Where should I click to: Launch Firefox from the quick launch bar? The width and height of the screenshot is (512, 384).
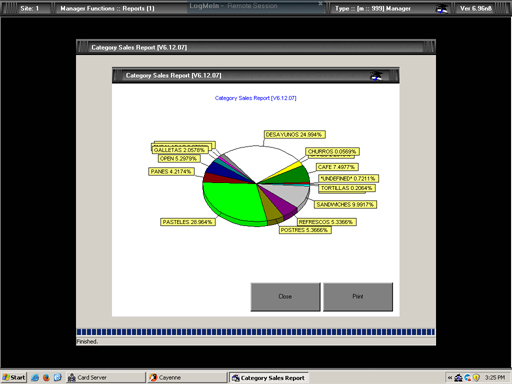46,377
